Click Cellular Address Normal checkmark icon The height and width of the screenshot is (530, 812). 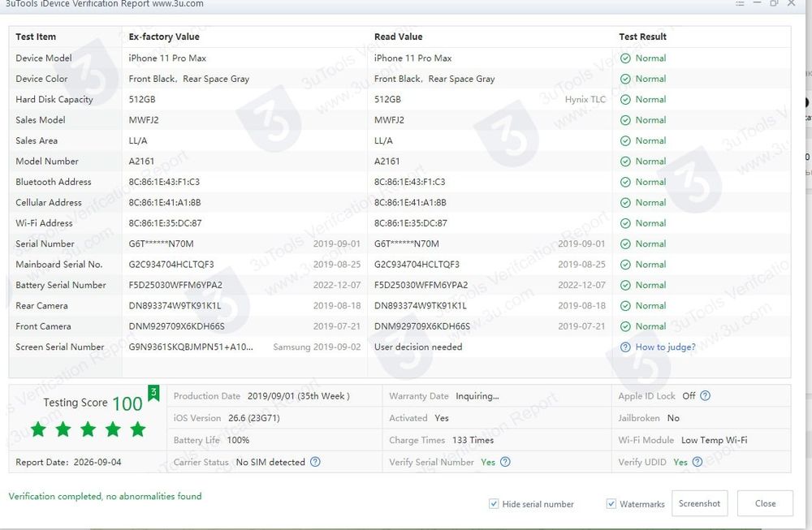[625, 203]
